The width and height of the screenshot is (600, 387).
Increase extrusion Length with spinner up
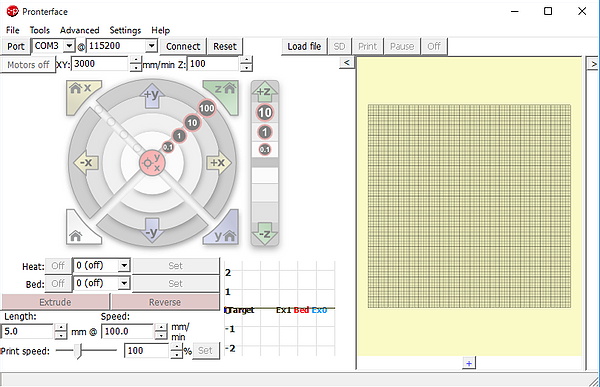tap(61, 328)
